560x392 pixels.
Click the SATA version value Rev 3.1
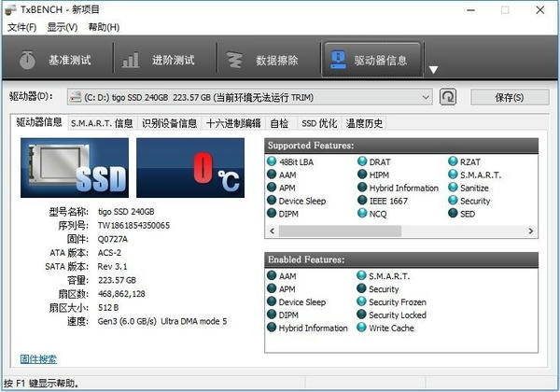tap(112, 266)
